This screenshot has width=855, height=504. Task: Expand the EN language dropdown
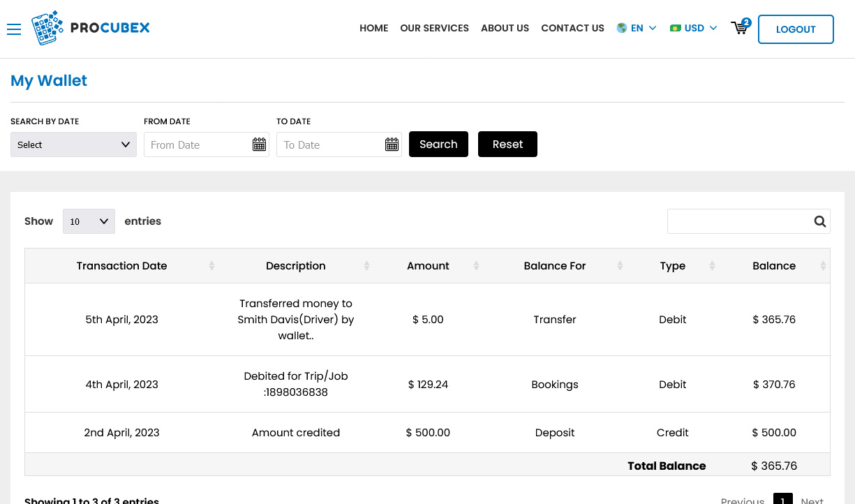coord(637,28)
